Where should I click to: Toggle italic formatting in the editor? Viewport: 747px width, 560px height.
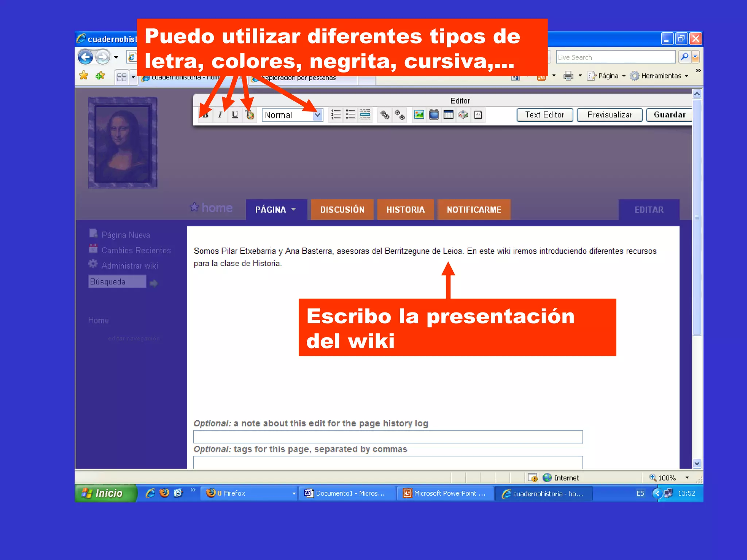220,115
